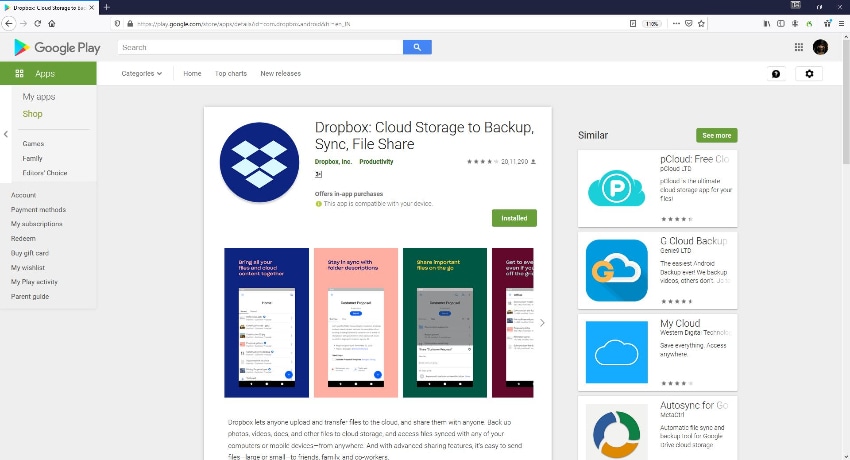Open the Help question mark button
Screen dimensions: 850x460
pos(776,74)
